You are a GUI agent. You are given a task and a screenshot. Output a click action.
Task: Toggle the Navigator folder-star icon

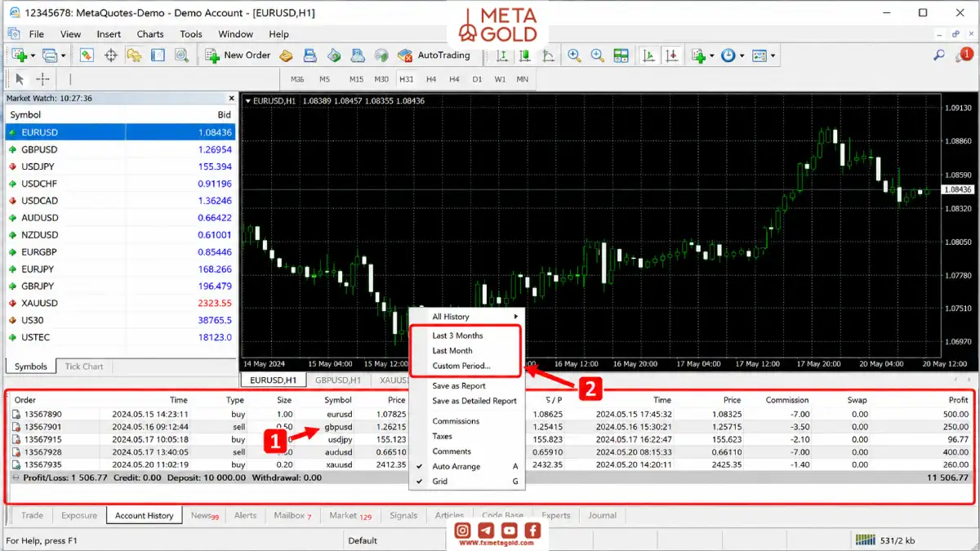[134, 56]
